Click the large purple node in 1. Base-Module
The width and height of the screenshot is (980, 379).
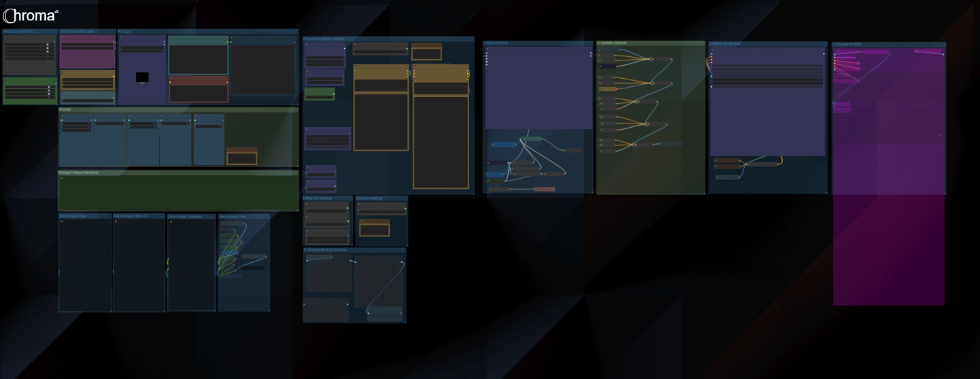[x=539, y=88]
